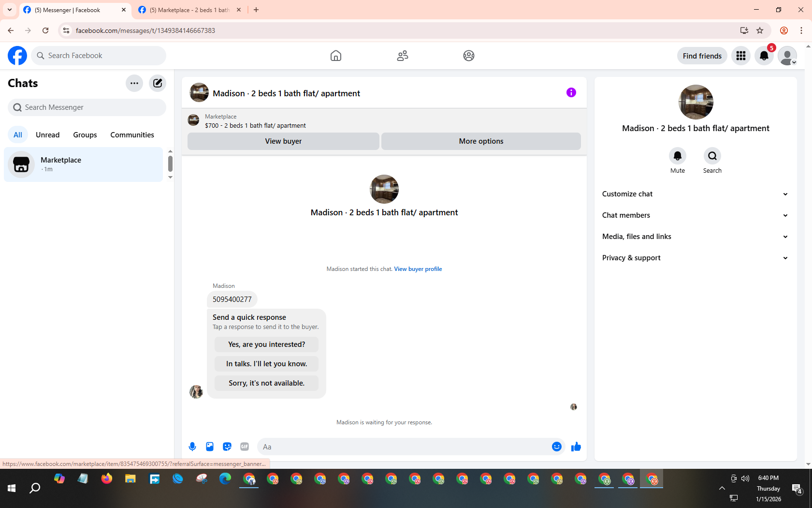Expand Media, files and links section

696,237
